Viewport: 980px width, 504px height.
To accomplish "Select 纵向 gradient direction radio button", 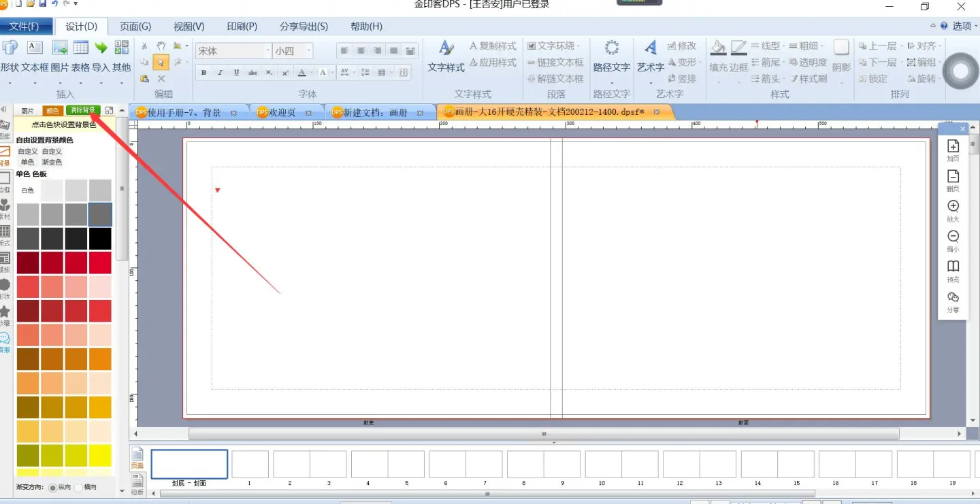I will pos(53,488).
